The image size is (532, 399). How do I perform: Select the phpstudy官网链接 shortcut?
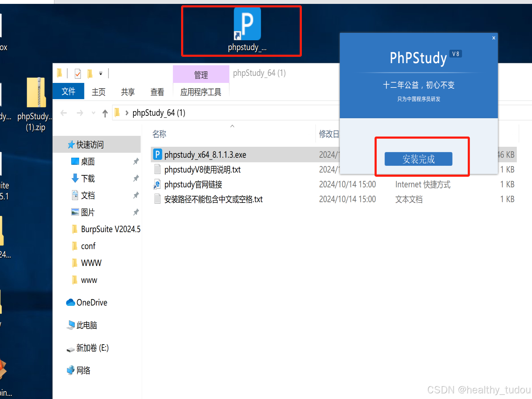tap(193, 184)
